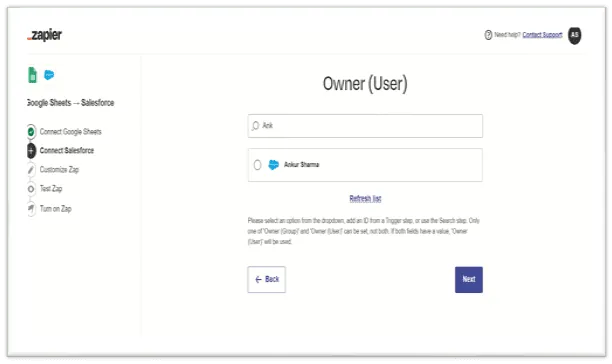Image resolution: width=612 pixels, height=364 pixels.
Task: Click the plus step icon beside Connect Salesforce
Action: click(31, 151)
